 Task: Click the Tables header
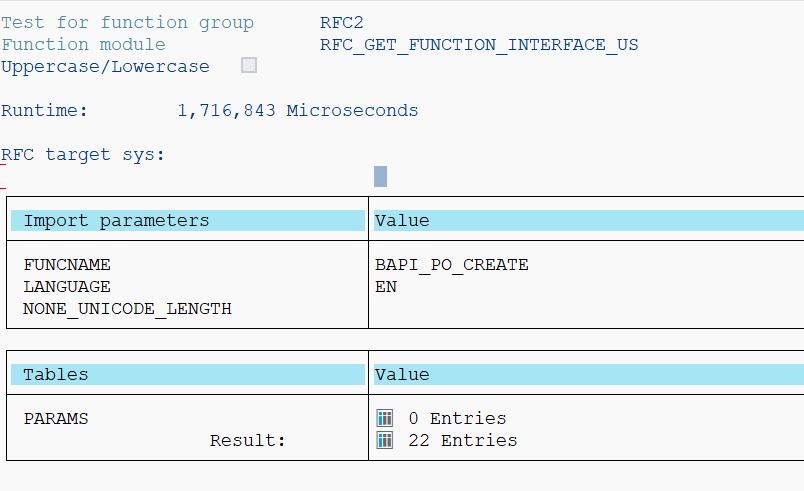(188, 375)
